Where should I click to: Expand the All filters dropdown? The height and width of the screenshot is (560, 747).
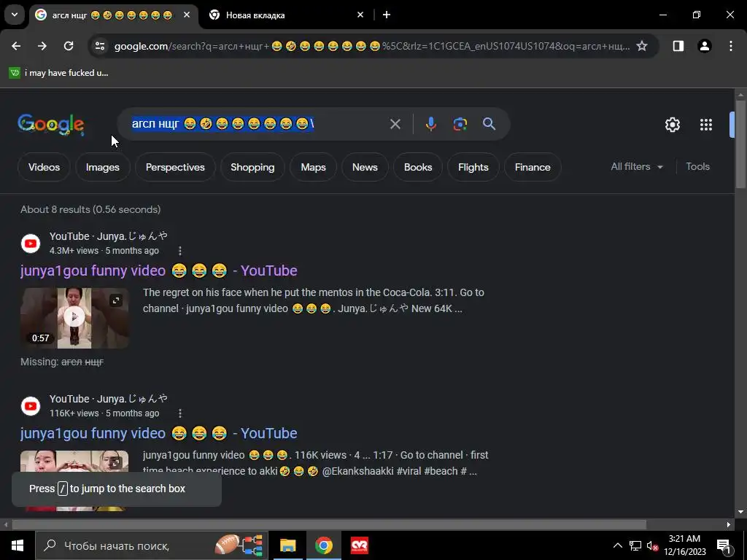(x=637, y=167)
